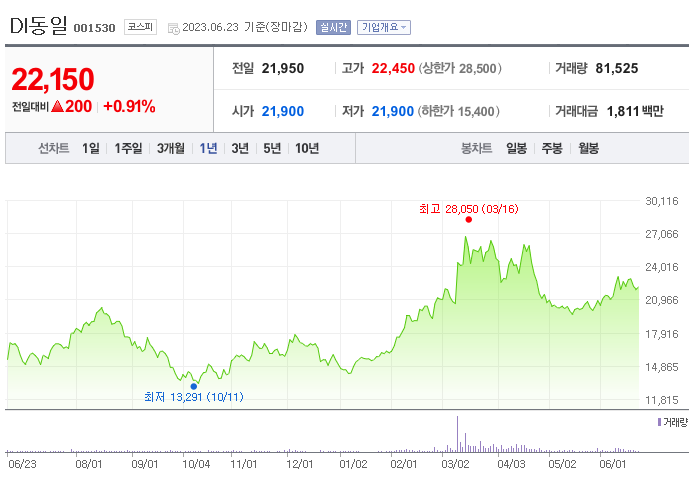Image resolution: width=689 pixels, height=485 pixels.
Task: Click the 11,815 price axis label
Action: pos(661,400)
